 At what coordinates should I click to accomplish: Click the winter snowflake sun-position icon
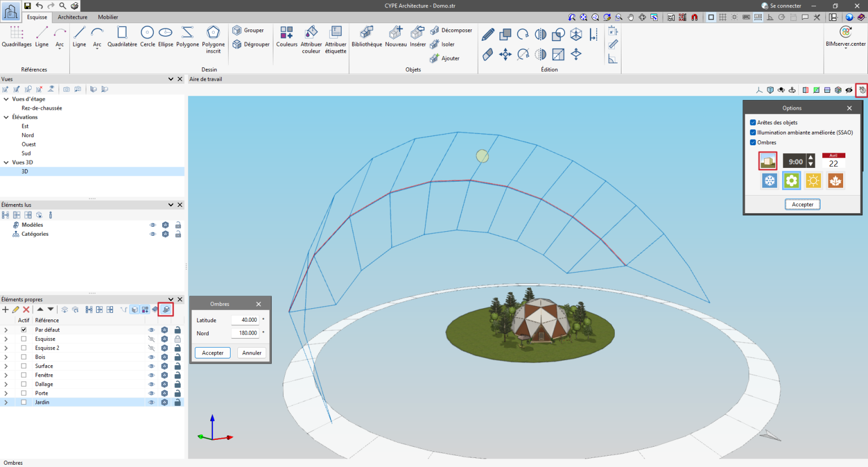769,180
